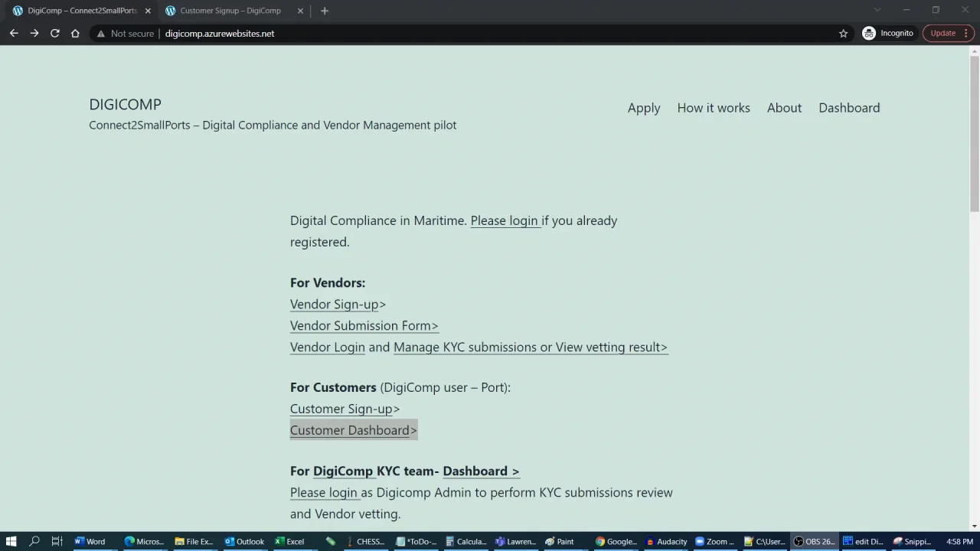The width and height of the screenshot is (980, 551).
Task: Open the Vendor Submission Form link
Action: [364, 325]
